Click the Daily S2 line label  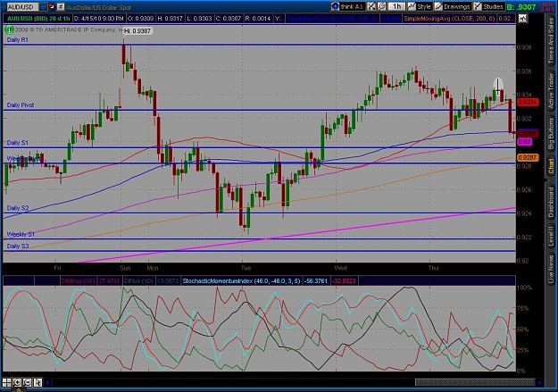pos(18,208)
